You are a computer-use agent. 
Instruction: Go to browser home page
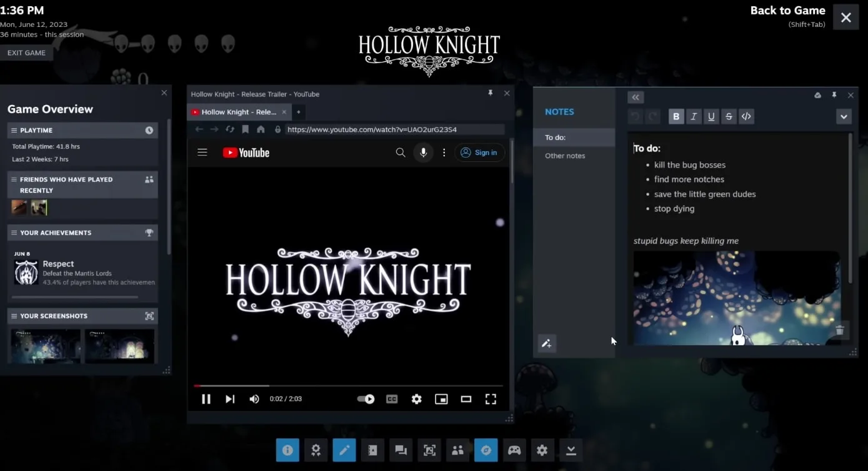[x=261, y=129]
